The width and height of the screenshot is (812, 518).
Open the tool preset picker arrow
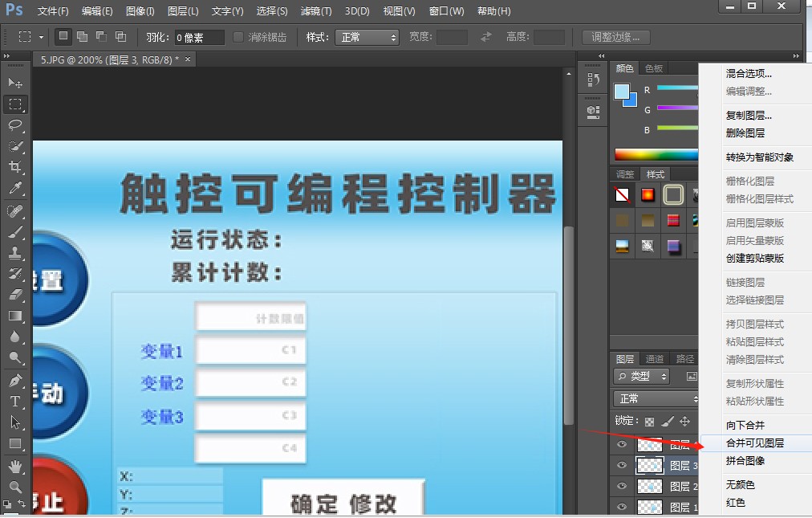tap(42, 37)
